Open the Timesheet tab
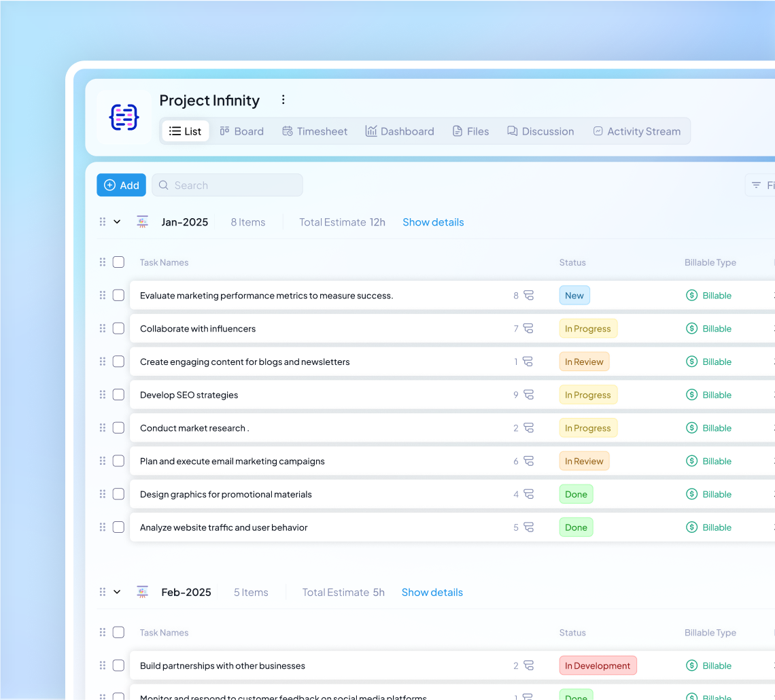The image size is (775, 700). point(315,131)
